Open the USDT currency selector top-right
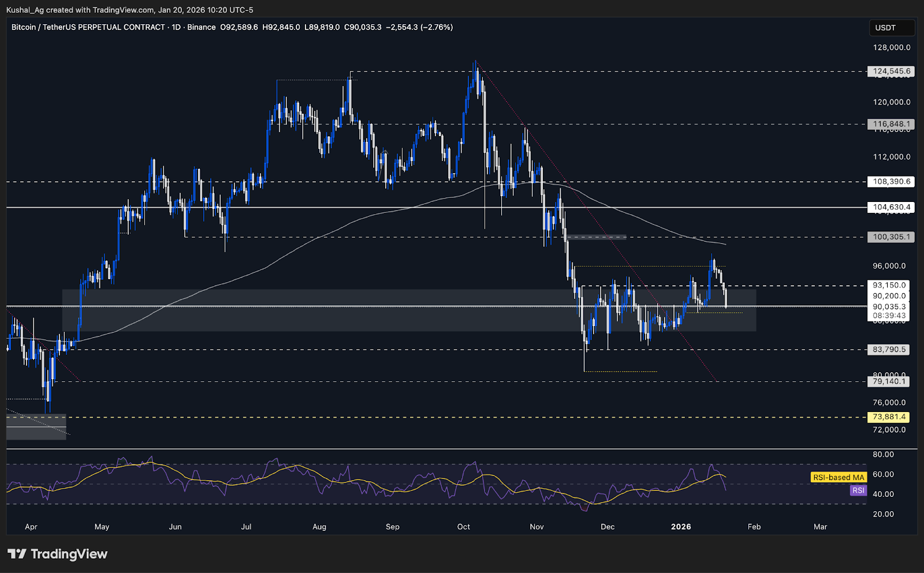 coord(892,27)
